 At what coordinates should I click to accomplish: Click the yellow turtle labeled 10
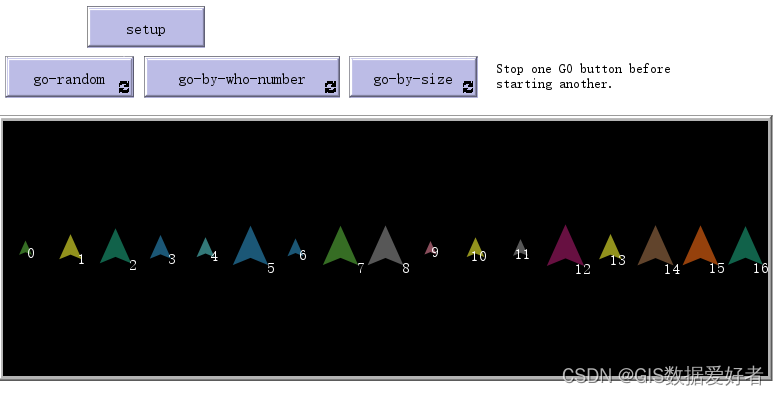(475, 247)
